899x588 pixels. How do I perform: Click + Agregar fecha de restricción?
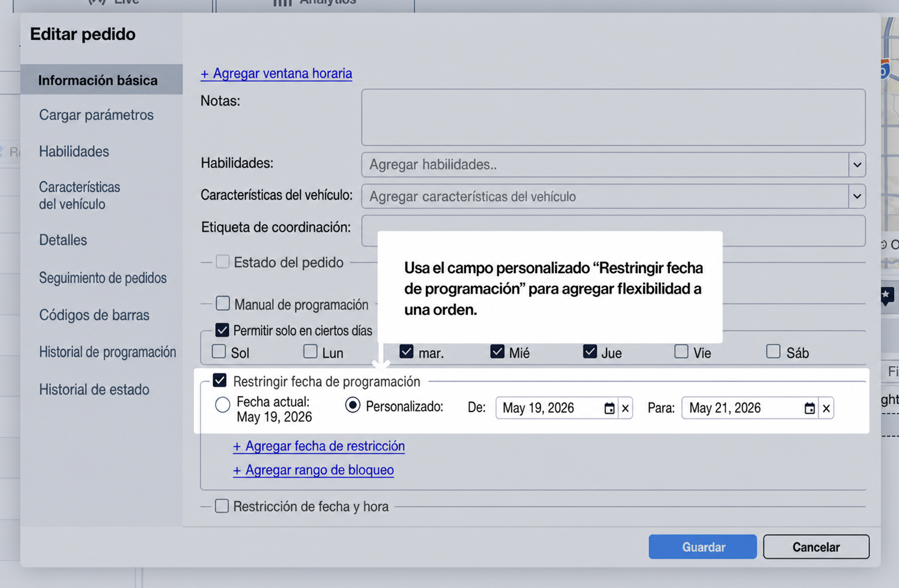[x=319, y=446]
